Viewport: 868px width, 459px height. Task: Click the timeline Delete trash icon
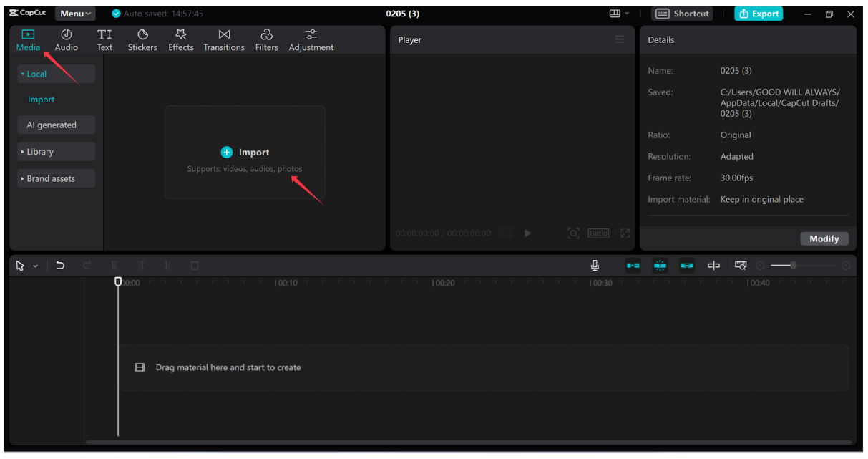coord(195,266)
